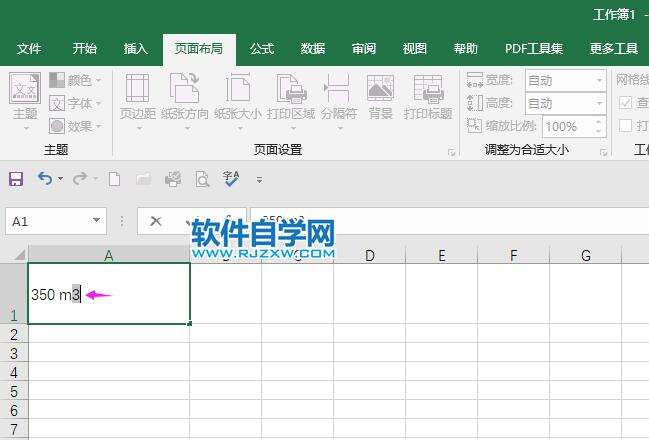Select row 3 header

pyautogui.click(x=14, y=353)
